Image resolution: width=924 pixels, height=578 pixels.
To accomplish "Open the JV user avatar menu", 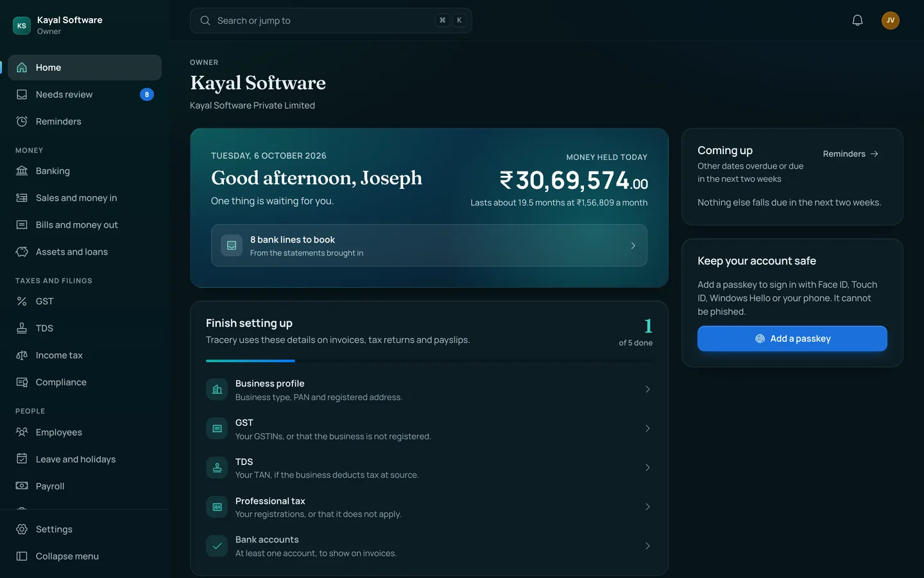I will pos(891,21).
